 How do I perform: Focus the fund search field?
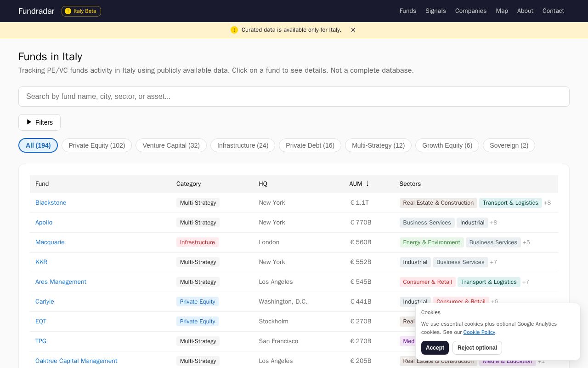coord(294,97)
